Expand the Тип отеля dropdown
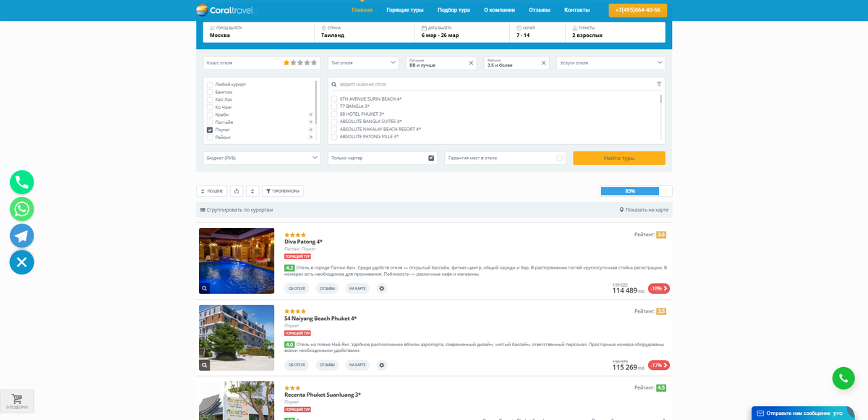This screenshot has width=868, height=420. click(x=362, y=63)
